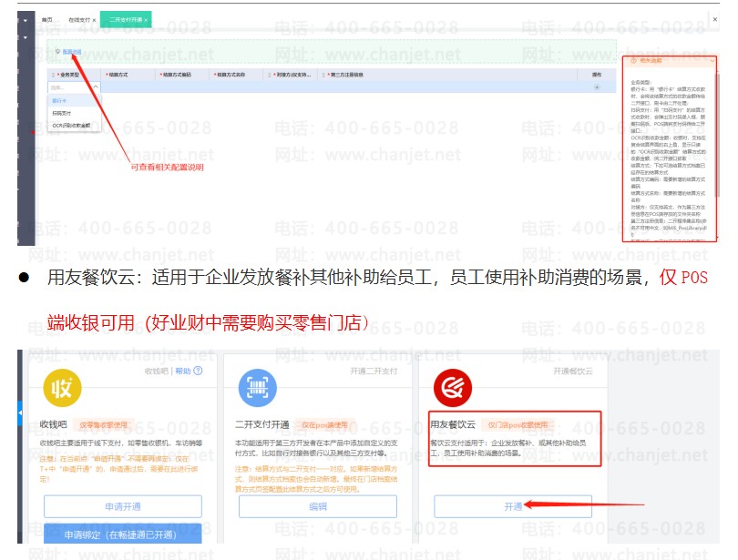Click the lightbulb icon beside 配置说明

click(x=58, y=52)
